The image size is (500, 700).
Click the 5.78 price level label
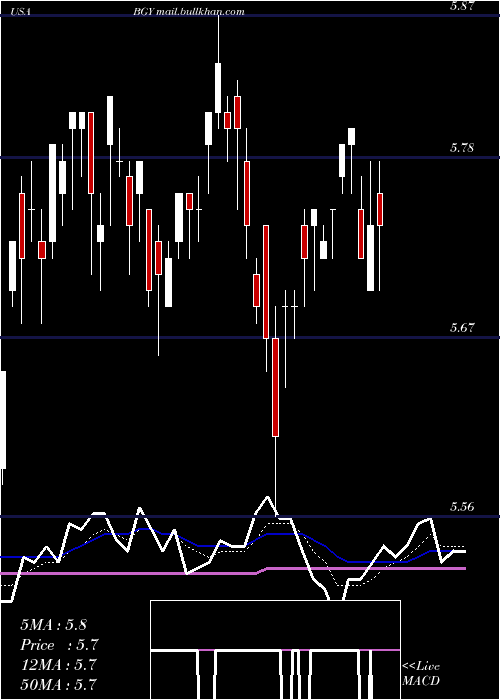coord(462,148)
